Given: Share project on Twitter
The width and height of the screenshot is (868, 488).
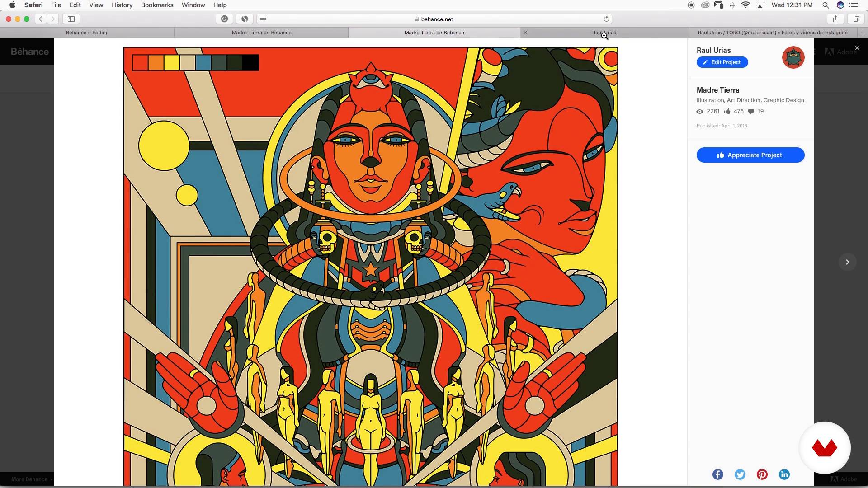Looking at the screenshot, I should [740, 474].
